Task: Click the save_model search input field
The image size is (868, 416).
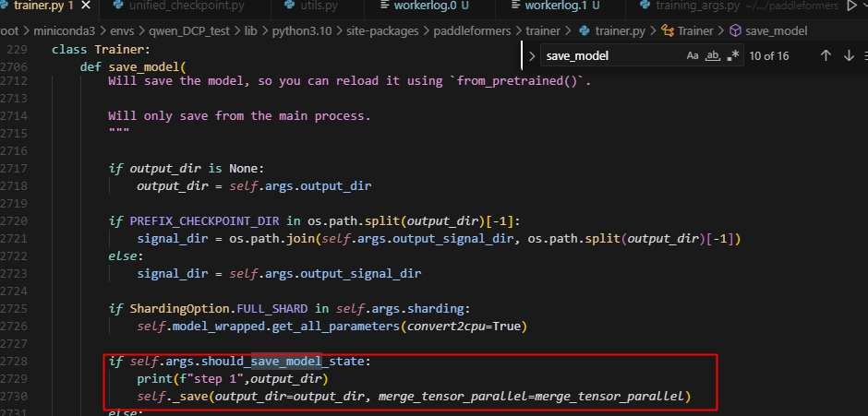Action: click(609, 56)
